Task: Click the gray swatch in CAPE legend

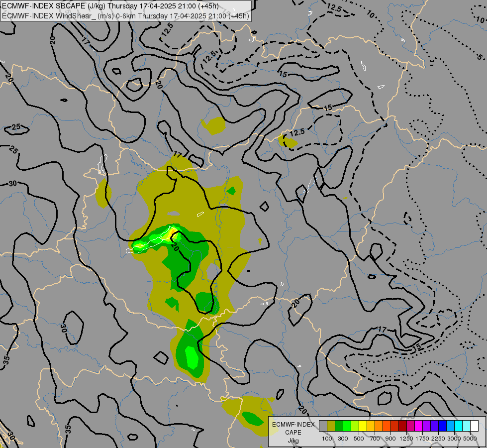Action: point(323,426)
